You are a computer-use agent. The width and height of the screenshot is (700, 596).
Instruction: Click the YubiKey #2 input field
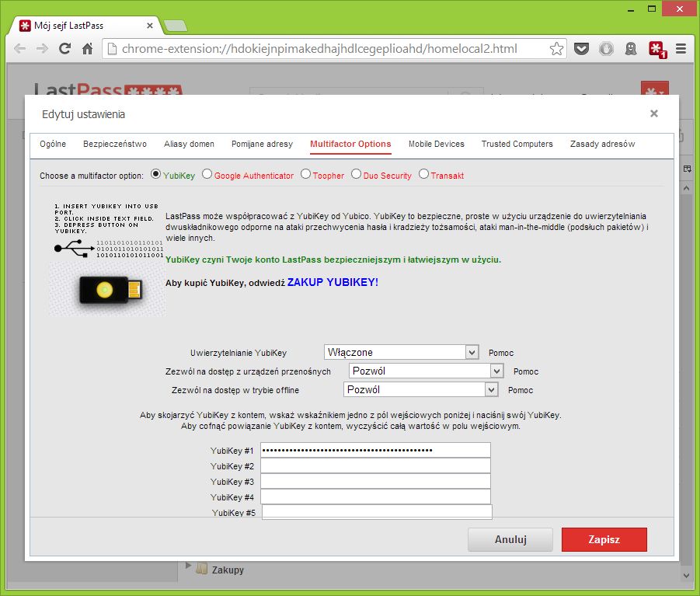375,465
